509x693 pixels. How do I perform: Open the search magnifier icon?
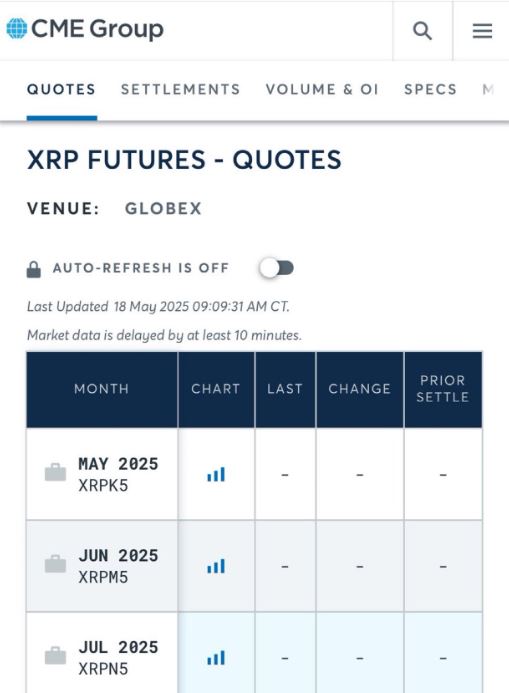422,31
